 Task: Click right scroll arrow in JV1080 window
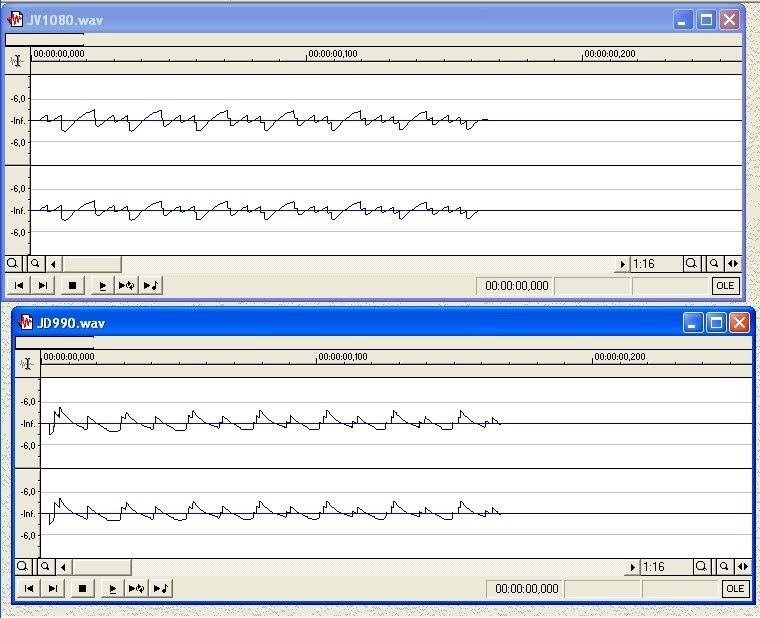pos(622,264)
